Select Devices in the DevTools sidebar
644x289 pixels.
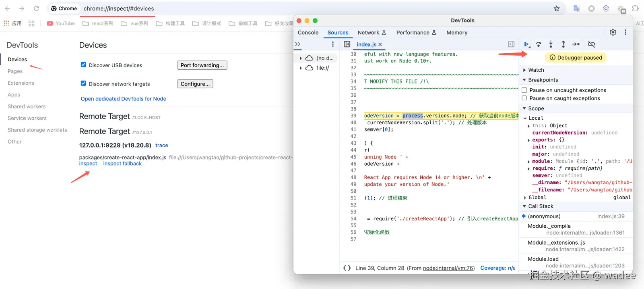click(17, 59)
